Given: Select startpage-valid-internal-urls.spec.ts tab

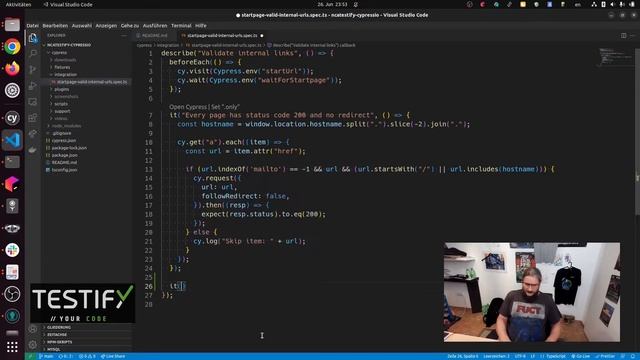Looking at the screenshot, I should pyautogui.click(x=222, y=36).
